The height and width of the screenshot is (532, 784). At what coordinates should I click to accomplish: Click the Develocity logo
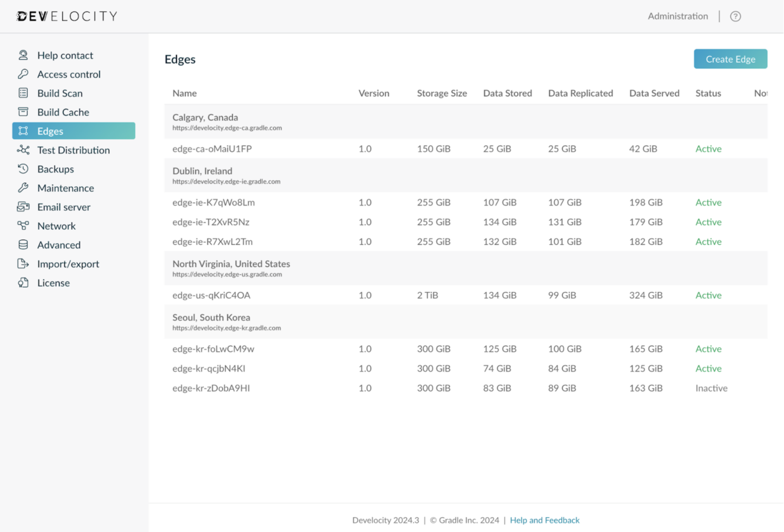[67, 16]
